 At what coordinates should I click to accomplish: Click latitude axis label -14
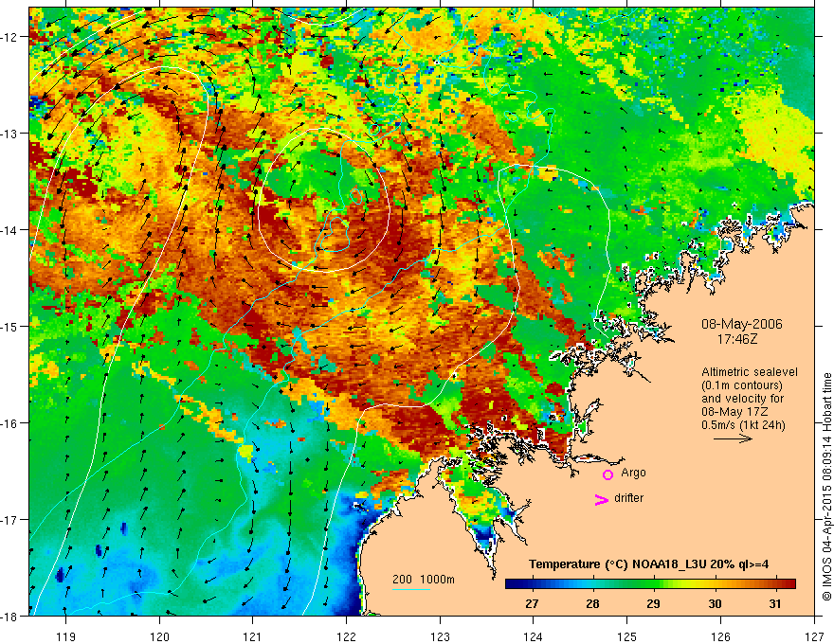(x=10, y=229)
